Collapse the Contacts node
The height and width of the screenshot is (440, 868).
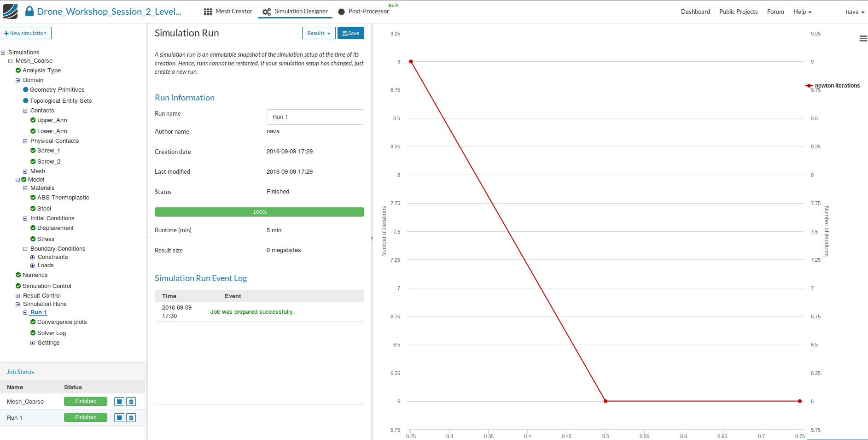point(25,111)
